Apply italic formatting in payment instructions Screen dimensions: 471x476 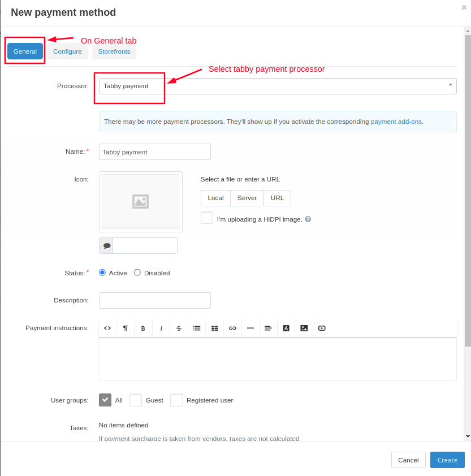click(x=161, y=328)
